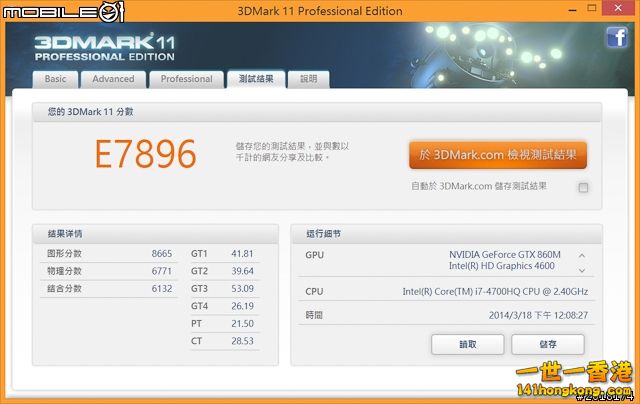Viewport: 640px width, 404px height.
Task: Close the 3DMark 11 Professional Edition window
Action: (618, 8)
